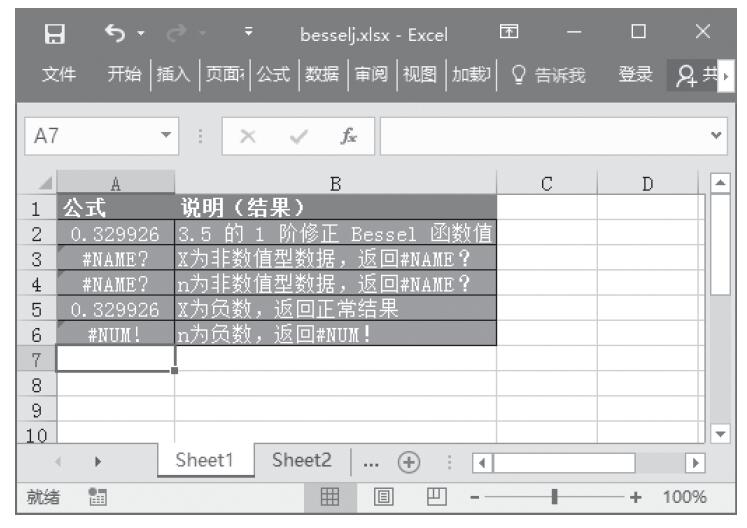Click the 登录 sign-in link
The height and width of the screenshot is (528, 747).
coord(637,74)
